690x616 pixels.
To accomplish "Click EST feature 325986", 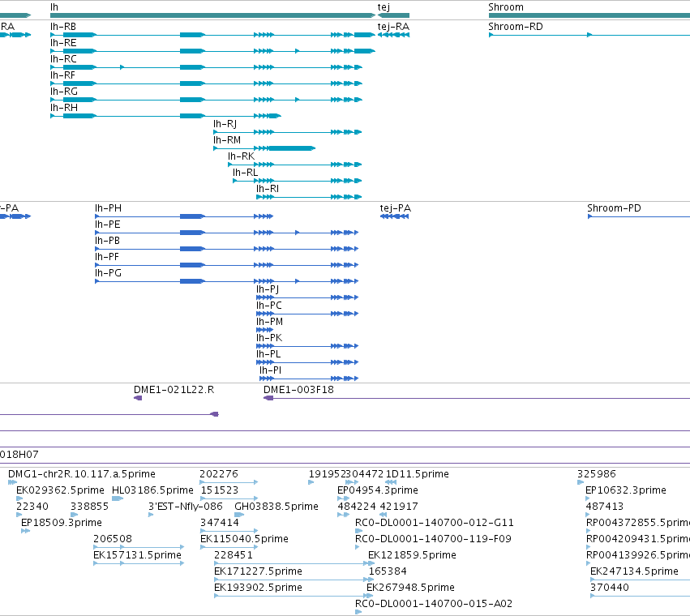I will click(597, 474).
